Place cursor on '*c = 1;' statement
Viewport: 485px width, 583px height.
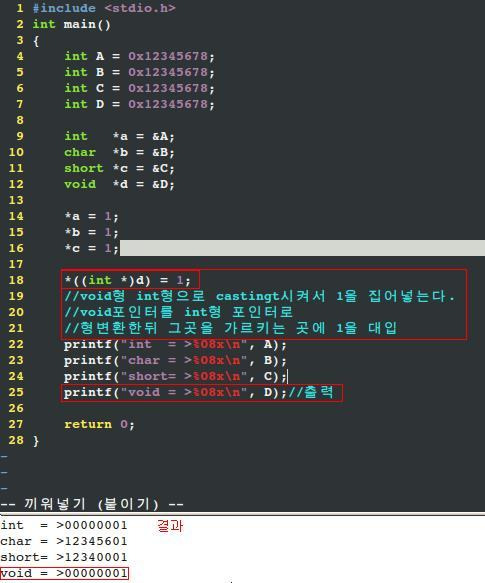point(91,248)
